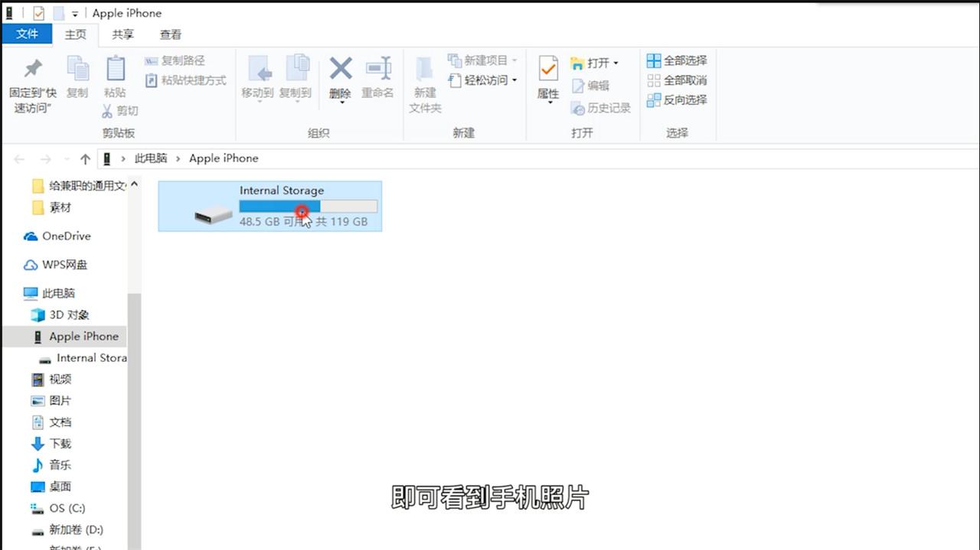The image size is (980, 550).
Task: Click the Forward navigation arrow
Action: tap(45, 159)
